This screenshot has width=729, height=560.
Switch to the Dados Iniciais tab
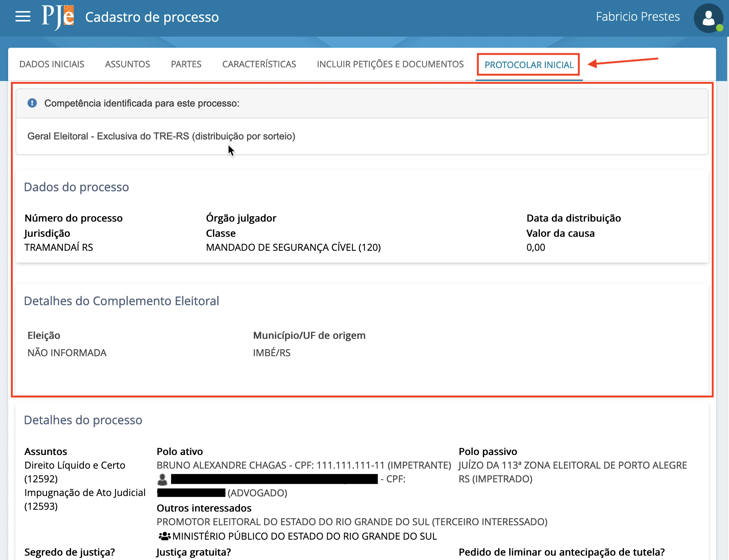(52, 64)
